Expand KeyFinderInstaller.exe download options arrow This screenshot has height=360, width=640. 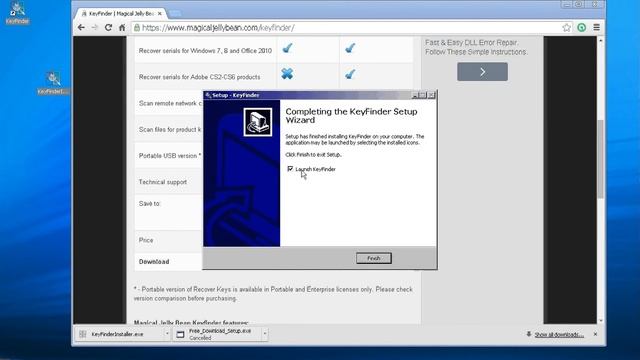tap(167, 334)
